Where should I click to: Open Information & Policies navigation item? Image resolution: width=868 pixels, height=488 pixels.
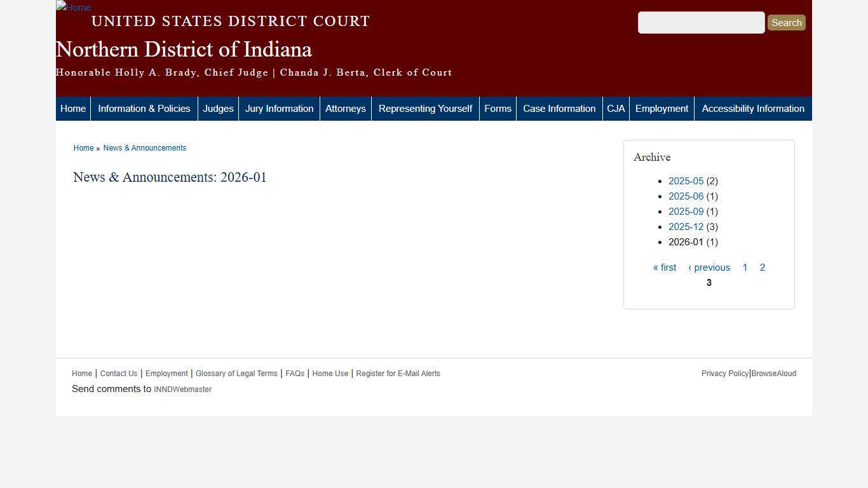coord(144,108)
